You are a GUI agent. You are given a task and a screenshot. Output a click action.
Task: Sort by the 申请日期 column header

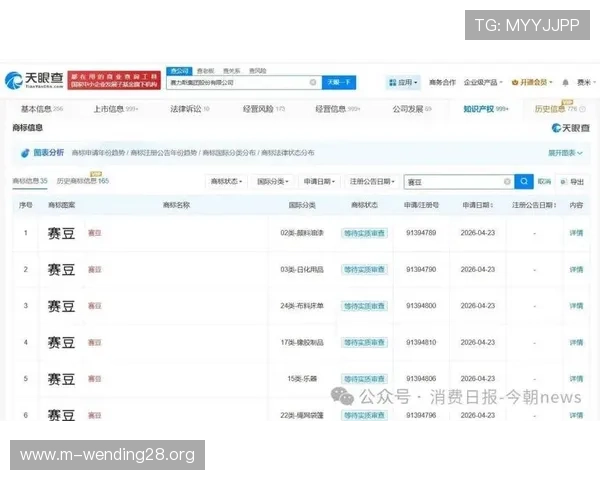(x=478, y=205)
